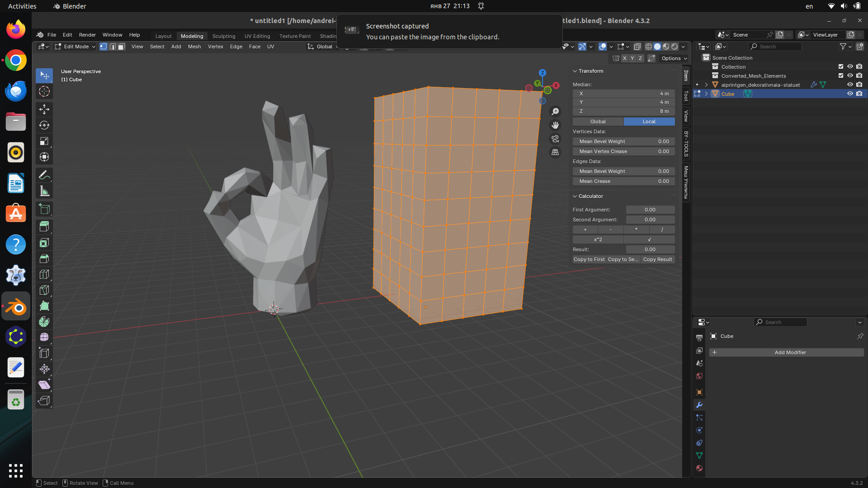Expand the aiprintgen_dekorativnaia-statuet tree item
Viewport: 868px width, 488px height.
coord(706,84)
